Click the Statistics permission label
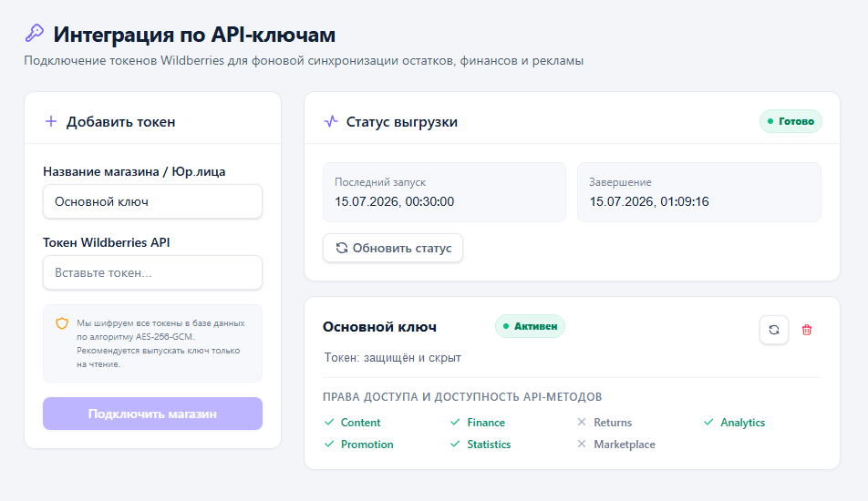The height and width of the screenshot is (501, 868). [489, 445]
